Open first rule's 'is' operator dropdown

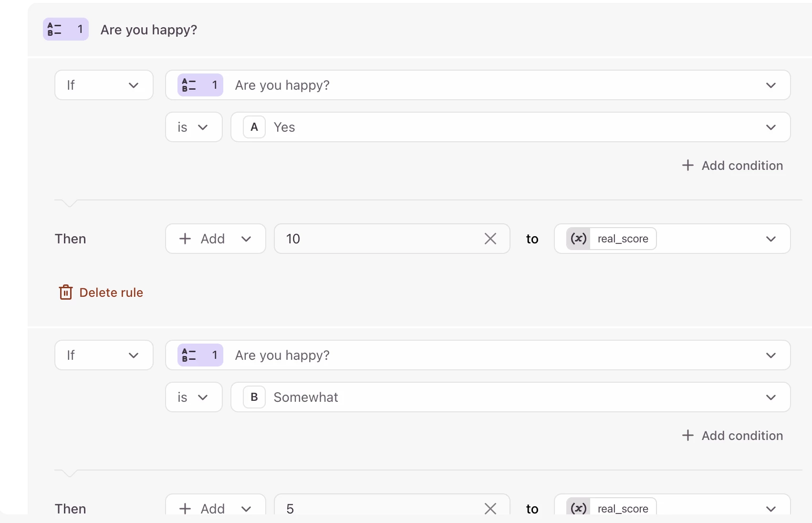(x=193, y=127)
